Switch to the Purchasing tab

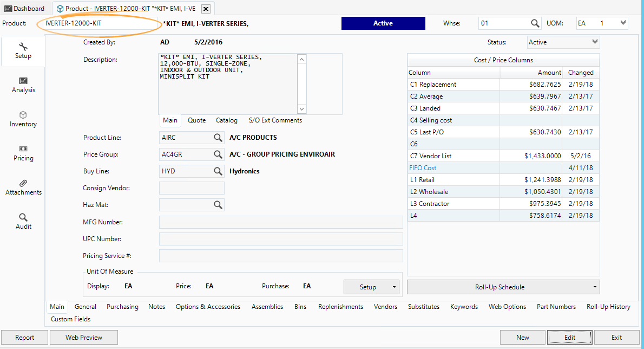point(122,307)
